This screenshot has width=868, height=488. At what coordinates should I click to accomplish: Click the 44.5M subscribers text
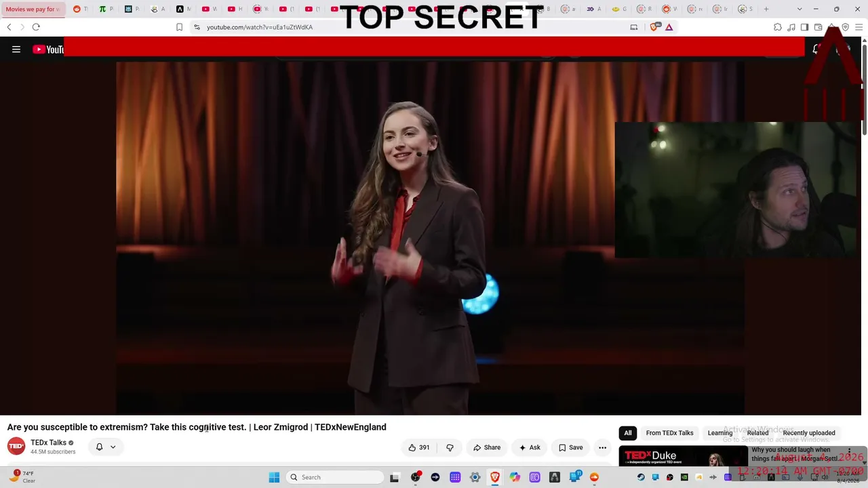click(x=53, y=452)
